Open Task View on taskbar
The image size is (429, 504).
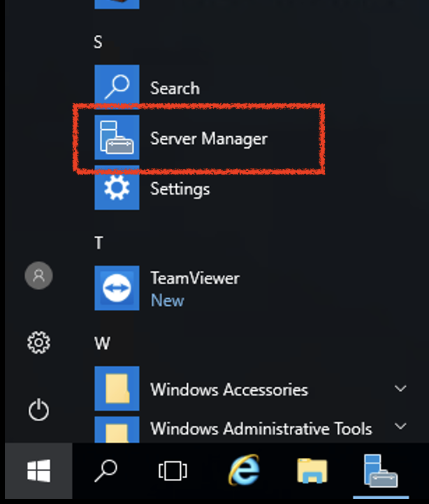click(173, 471)
